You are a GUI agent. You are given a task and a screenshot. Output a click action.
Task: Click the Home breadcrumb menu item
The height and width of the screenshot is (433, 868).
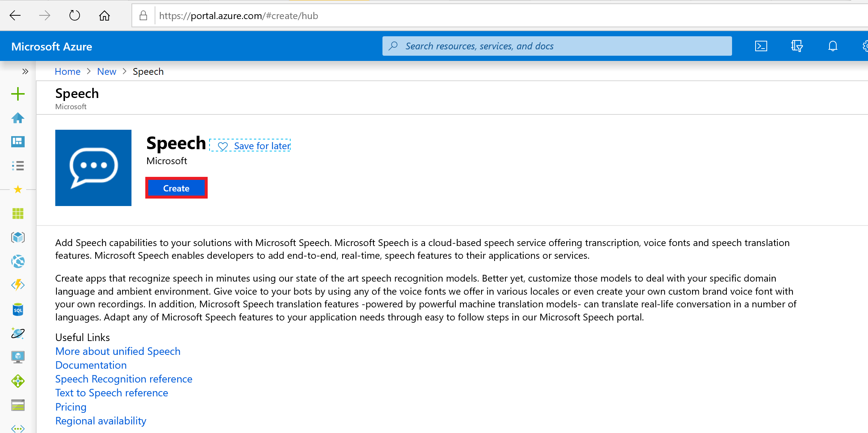tap(67, 71)
